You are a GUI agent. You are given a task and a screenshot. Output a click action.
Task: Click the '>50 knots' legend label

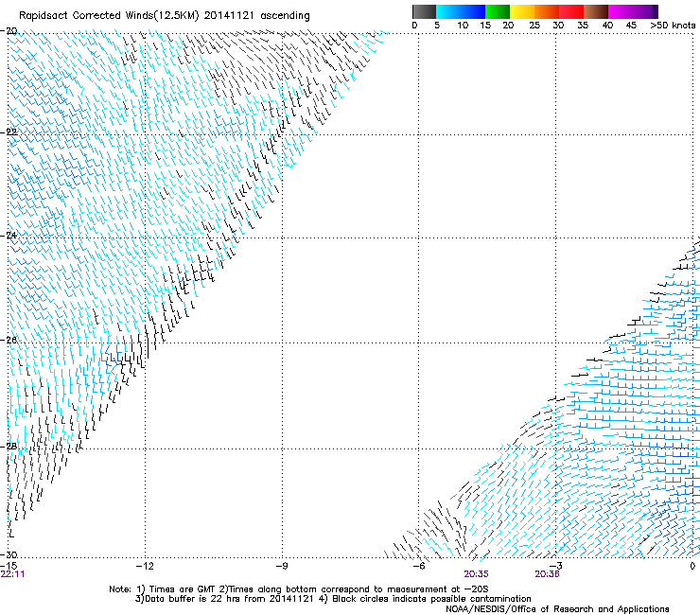[673, 26]
